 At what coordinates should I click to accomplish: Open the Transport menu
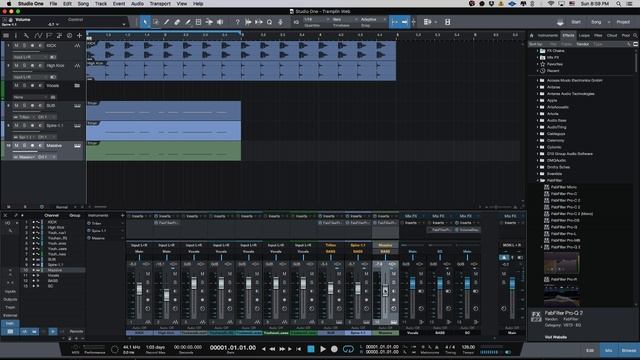pyautogui.click(x=160, y=4)
